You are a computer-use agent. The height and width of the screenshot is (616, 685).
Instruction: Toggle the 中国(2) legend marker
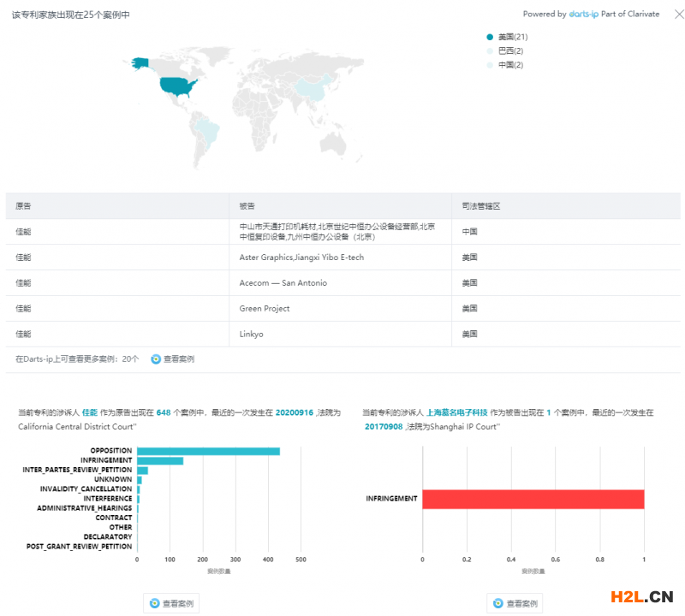(x=490, y=65)
